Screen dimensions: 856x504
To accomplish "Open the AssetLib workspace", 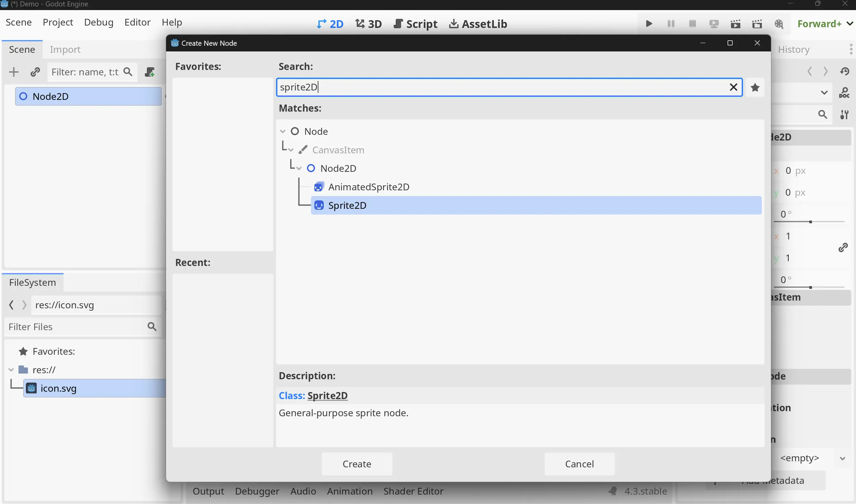I will point(478,24).
